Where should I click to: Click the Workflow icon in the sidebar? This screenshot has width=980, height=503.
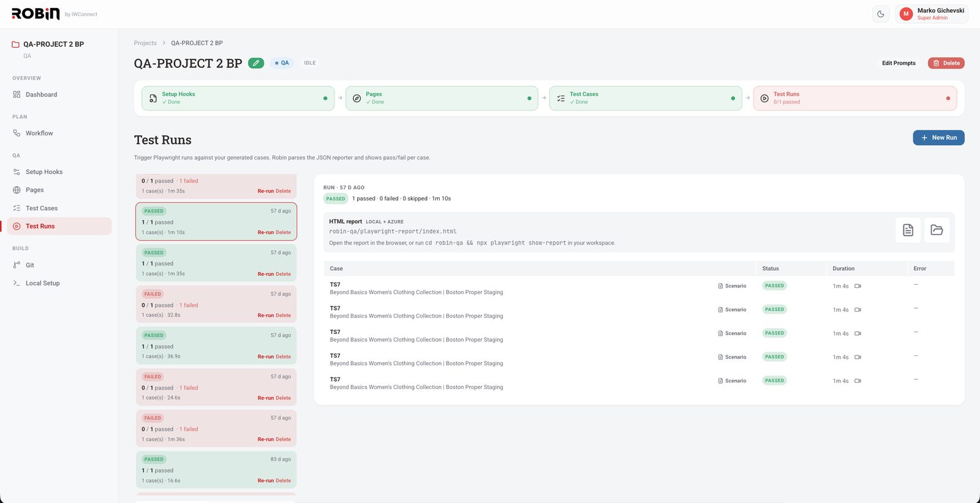click(17, 133)
